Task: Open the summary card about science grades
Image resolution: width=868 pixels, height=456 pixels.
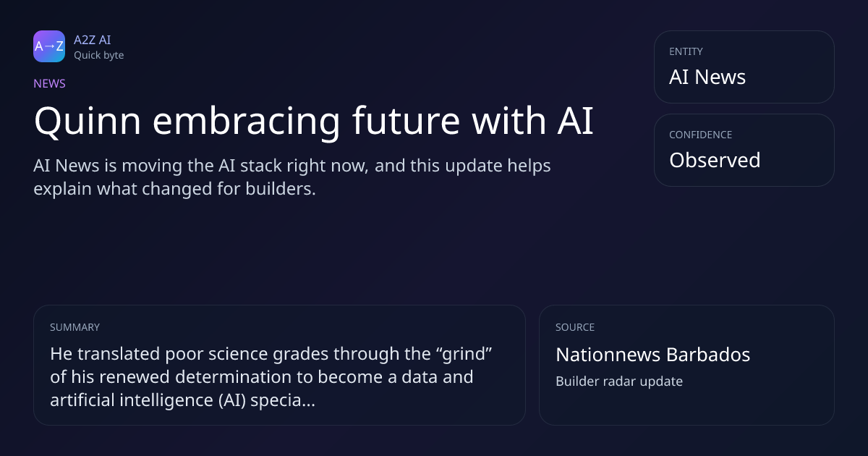Action: click(279, 365)
